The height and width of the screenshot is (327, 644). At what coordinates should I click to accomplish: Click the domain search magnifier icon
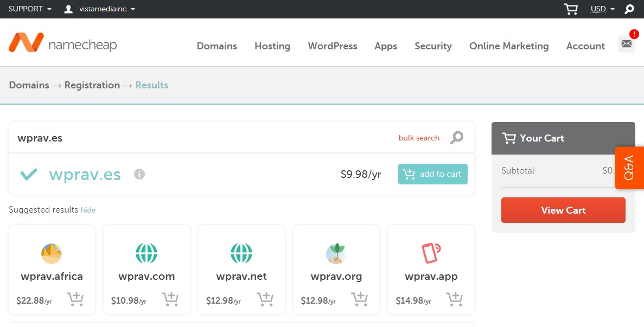point(457,138)
